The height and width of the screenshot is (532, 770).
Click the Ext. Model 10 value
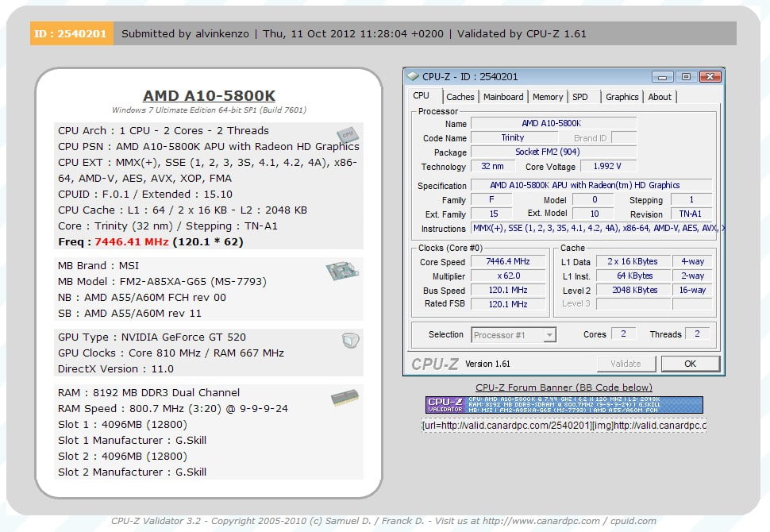(x=594, y=214)
